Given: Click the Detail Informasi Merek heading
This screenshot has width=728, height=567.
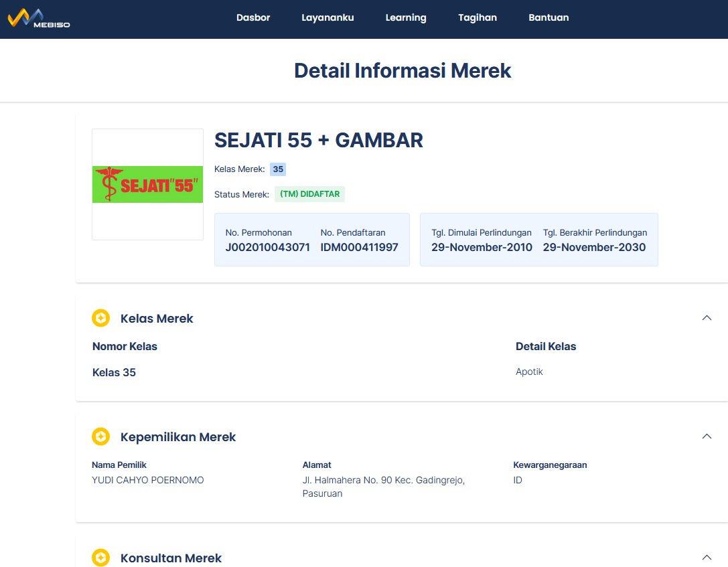Looking at the screenshot, I should click(x=403, y=70).
